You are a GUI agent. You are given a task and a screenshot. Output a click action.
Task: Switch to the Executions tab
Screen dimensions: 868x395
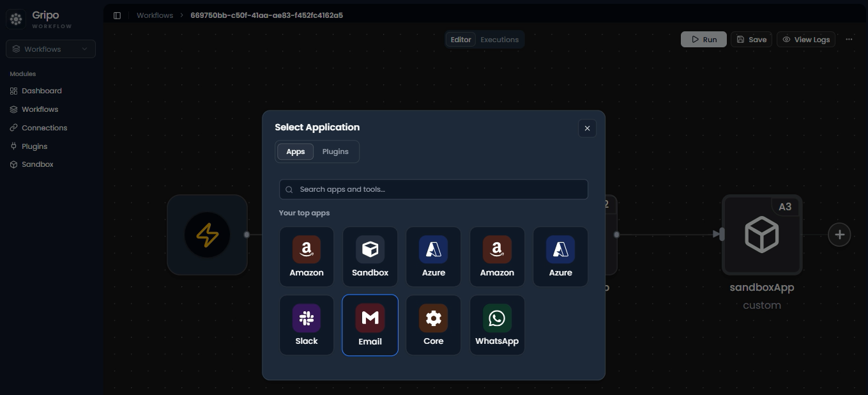pyautogui.click(x=499, y=40)
